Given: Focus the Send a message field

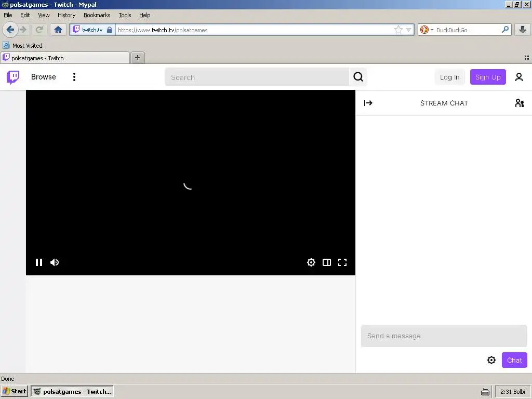Looking at the screenshot, I should pos(444,336).
